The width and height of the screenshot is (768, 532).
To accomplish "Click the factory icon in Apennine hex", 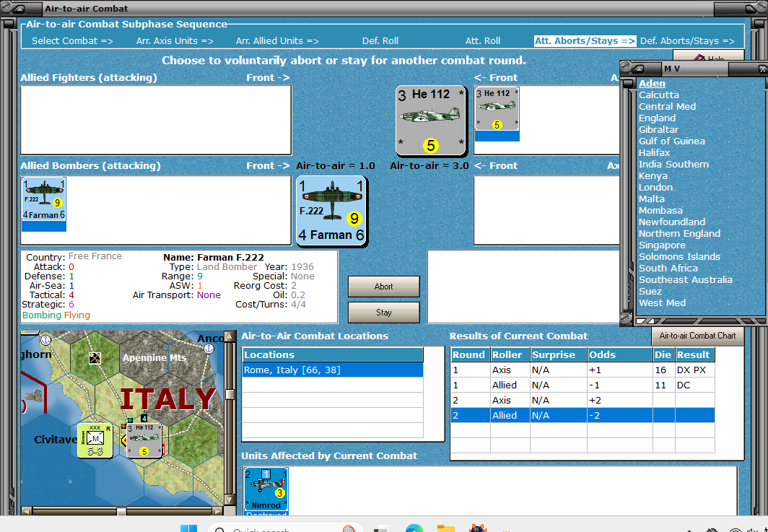I will tap(95, 358).
